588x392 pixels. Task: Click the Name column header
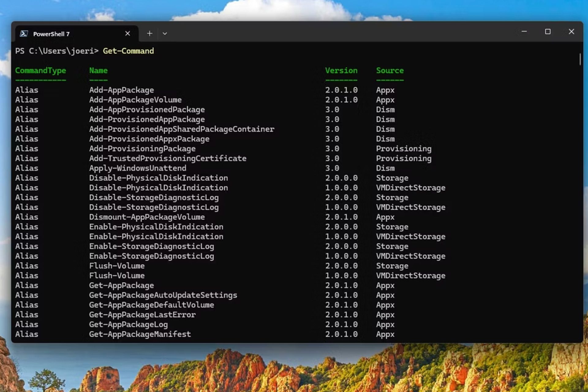(x=98, y=70)
